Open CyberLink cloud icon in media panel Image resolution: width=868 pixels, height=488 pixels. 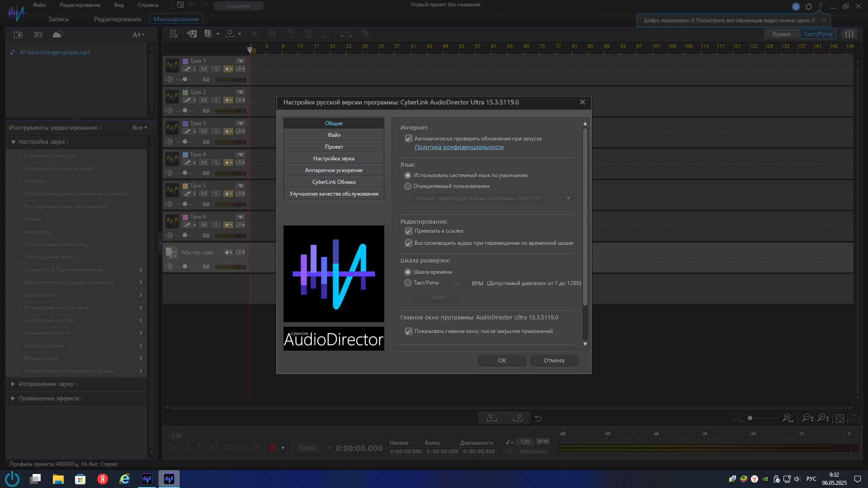[x=58, y=35]
